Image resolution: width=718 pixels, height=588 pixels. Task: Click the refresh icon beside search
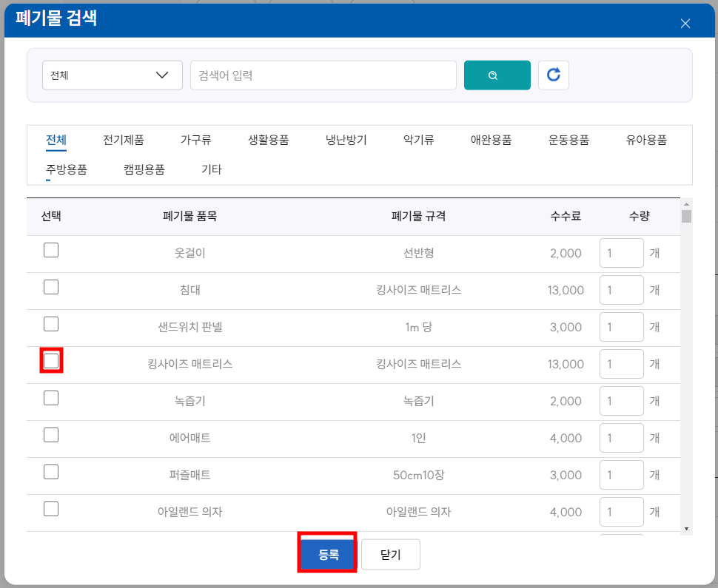pyautogui.click(x=554, y=75)
